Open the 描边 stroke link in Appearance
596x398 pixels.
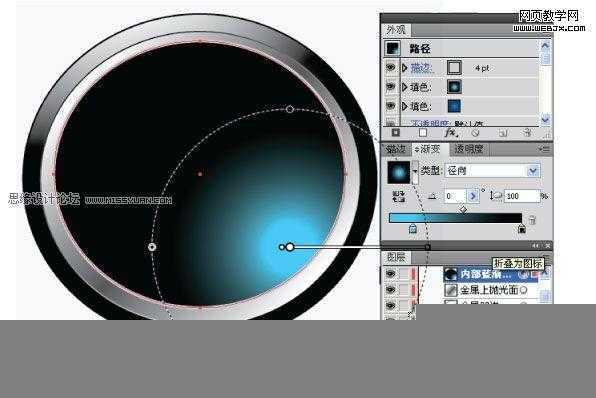click(x=421, y=68)
